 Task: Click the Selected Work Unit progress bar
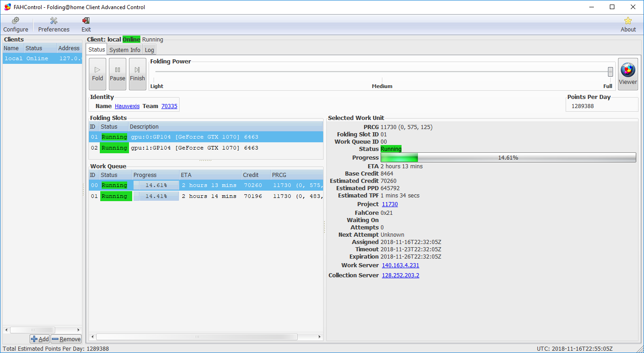pyautogui.click(x=508, y=157)
